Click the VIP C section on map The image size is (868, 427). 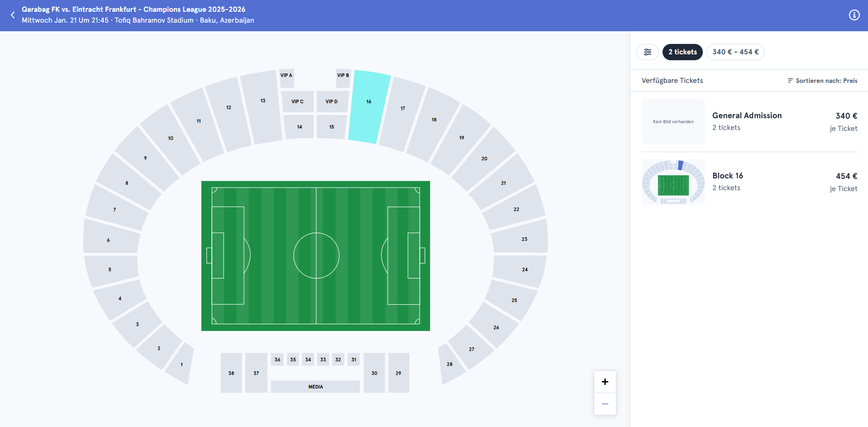click(297, 101)
